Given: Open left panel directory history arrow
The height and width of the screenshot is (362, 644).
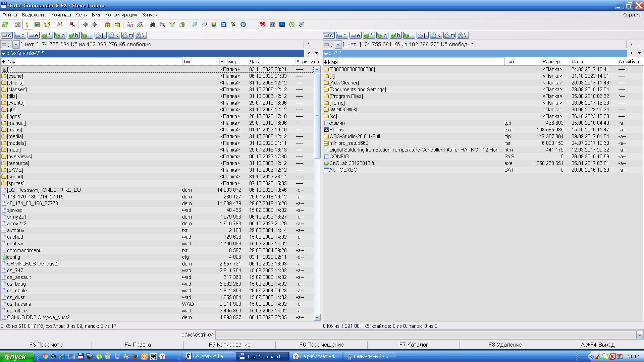Looking at the screenshot, I should pyautogui.click(x=317, y=53).
